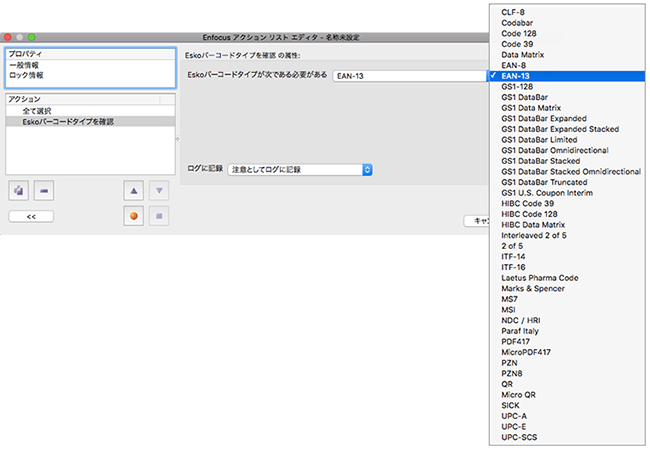Choose GS1 U.S. Coupon Interim entry
The width and height of the screenshot is (650, 450).
point(567,193)
